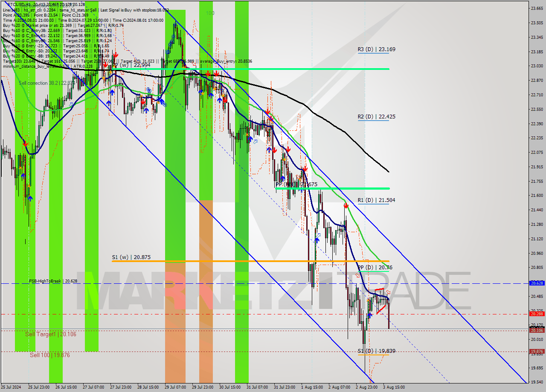Screen dimensions: 546x392
Task: Click the 23.185 price axis value
Action: 537,52
